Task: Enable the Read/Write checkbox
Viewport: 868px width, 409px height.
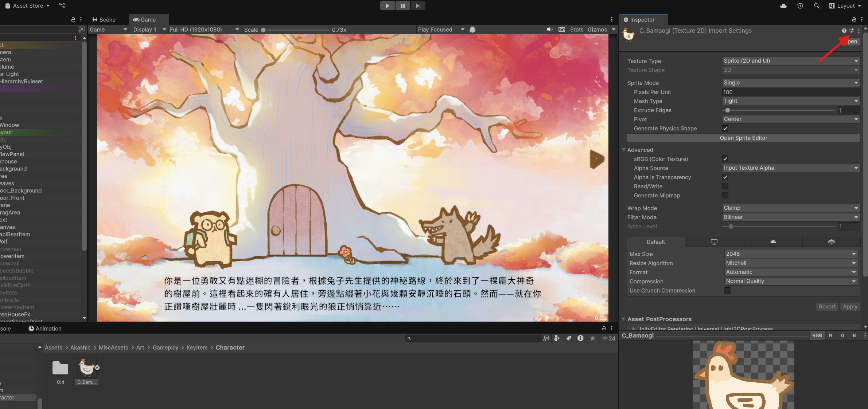Action: click(x=725, y=186)
